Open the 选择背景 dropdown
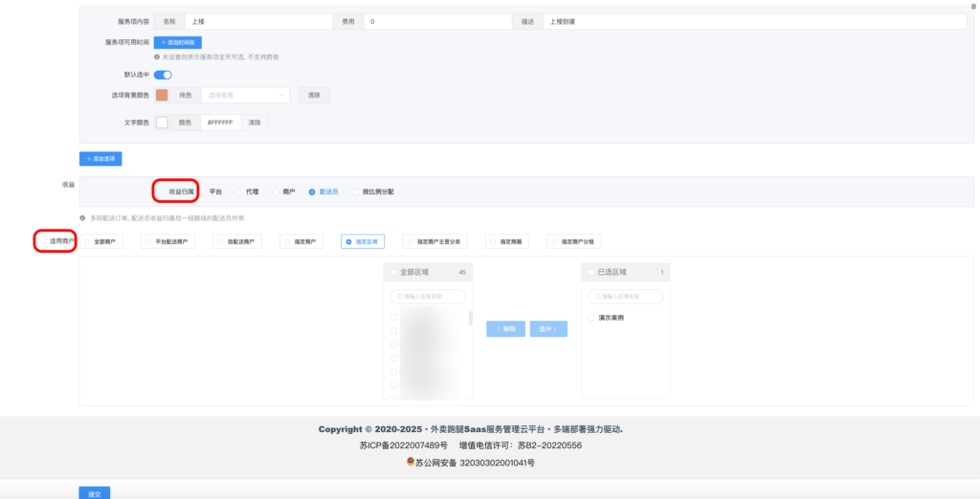 [x=245, y=95]
